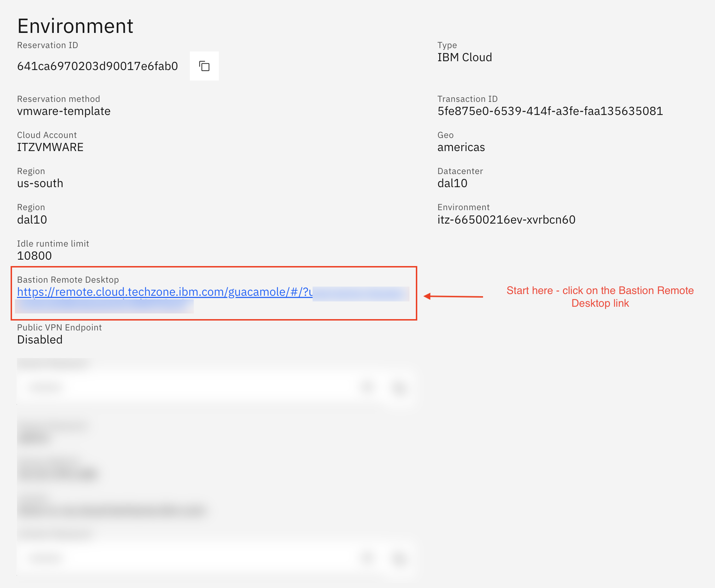Click the vmware-template reservation method value

click(x=64, y=111)
